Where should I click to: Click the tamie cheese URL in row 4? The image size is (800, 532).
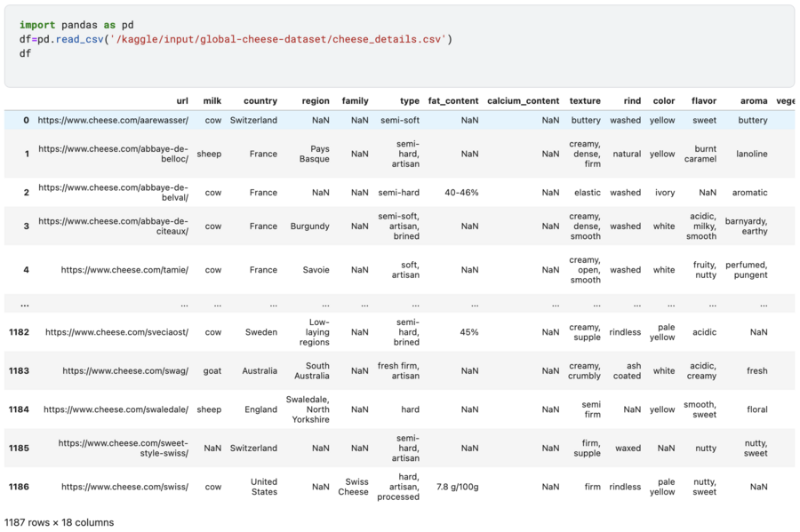tap(124, 270)
